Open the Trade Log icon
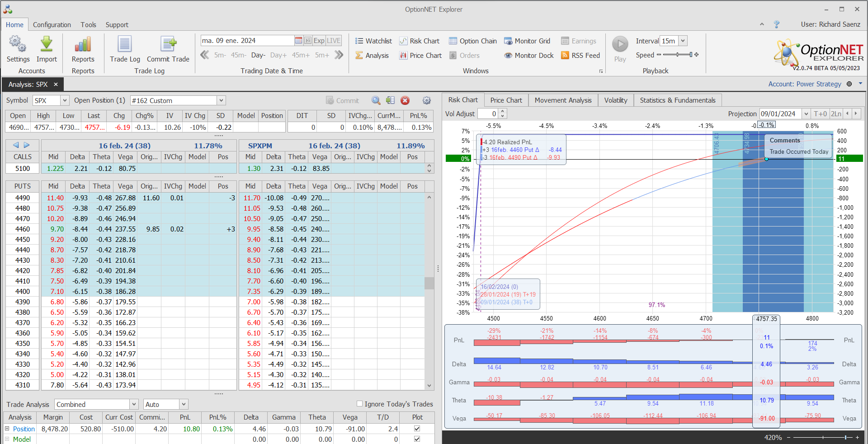The width and height of the screenshot is (868, 444). [x=125, y=45]
